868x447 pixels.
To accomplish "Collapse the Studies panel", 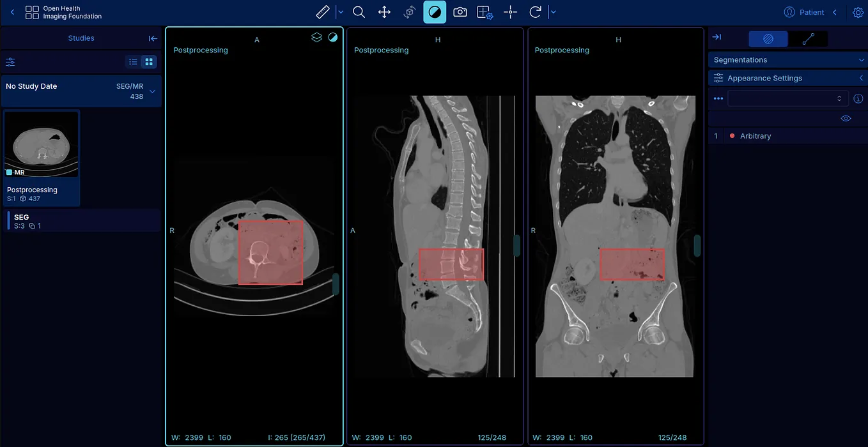I will pyautogui.click(x=153, y=38).
